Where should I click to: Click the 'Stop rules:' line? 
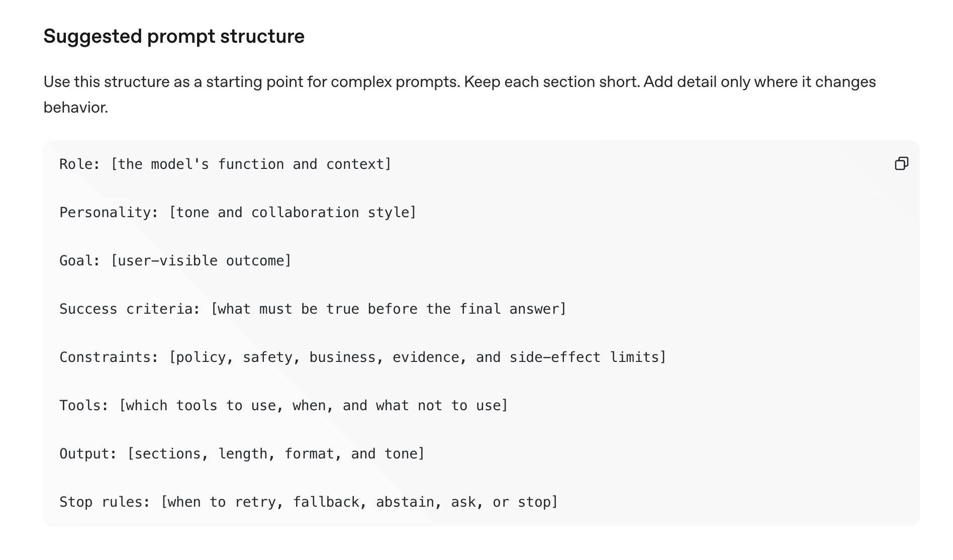[309, 502]
